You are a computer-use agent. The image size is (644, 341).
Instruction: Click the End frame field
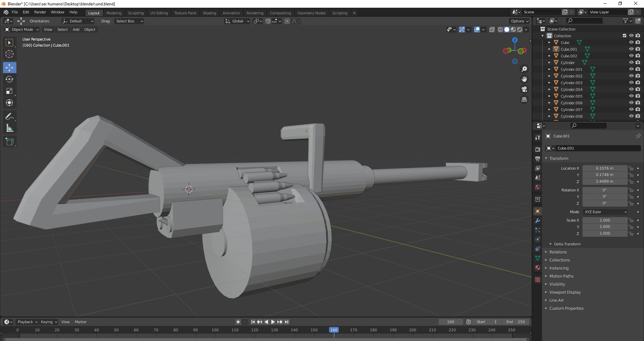(516, 322)
